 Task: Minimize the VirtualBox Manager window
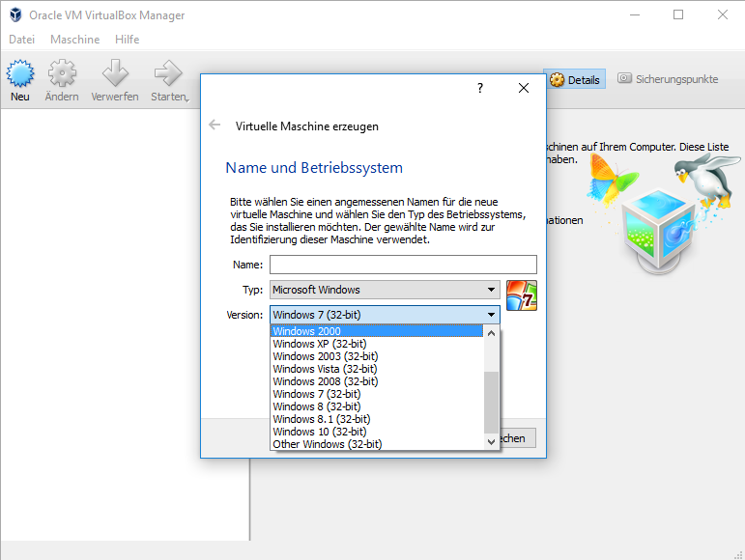(x=635, y=14)
